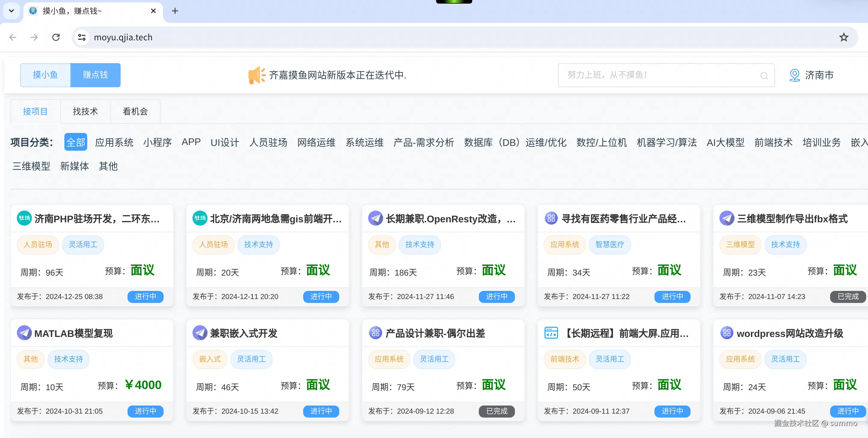868x438 pixels.
Task: Click the browser reload icon
Action: (56, 37)
